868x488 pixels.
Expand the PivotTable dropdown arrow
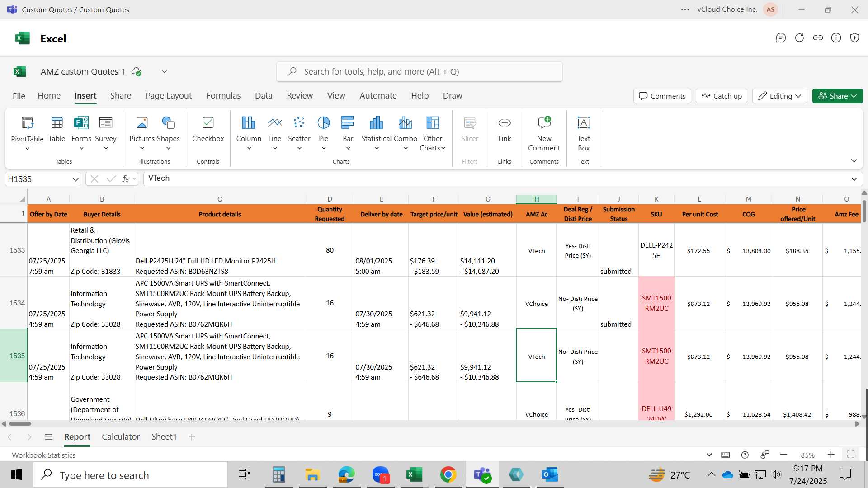point(27,149)
